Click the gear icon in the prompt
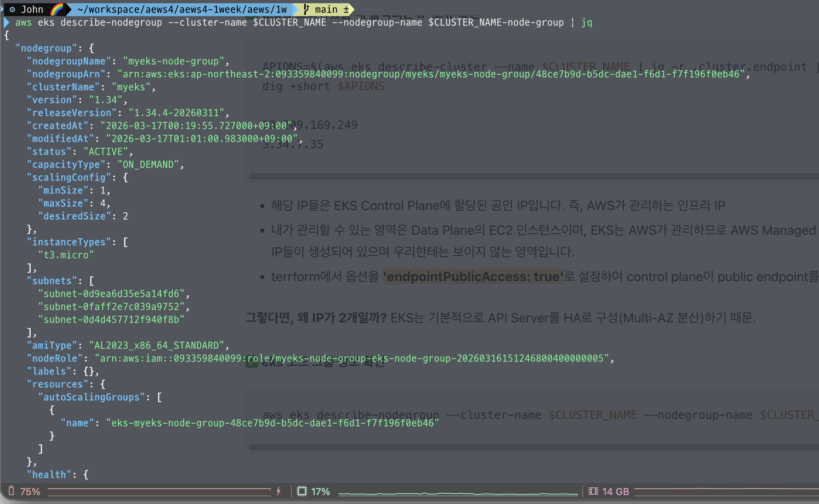The width and height of the screenshot is (819, 504). point(13,9)
